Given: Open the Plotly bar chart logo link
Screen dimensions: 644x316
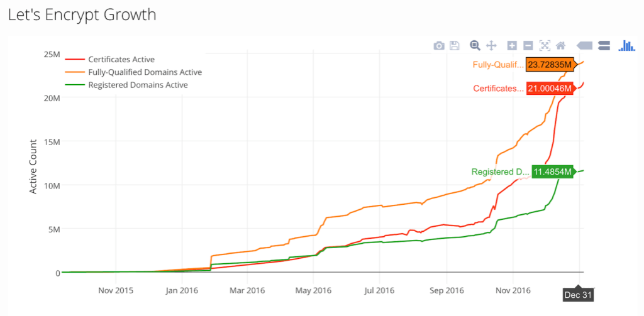Looking at the screenshot, I should coord(626,45).
